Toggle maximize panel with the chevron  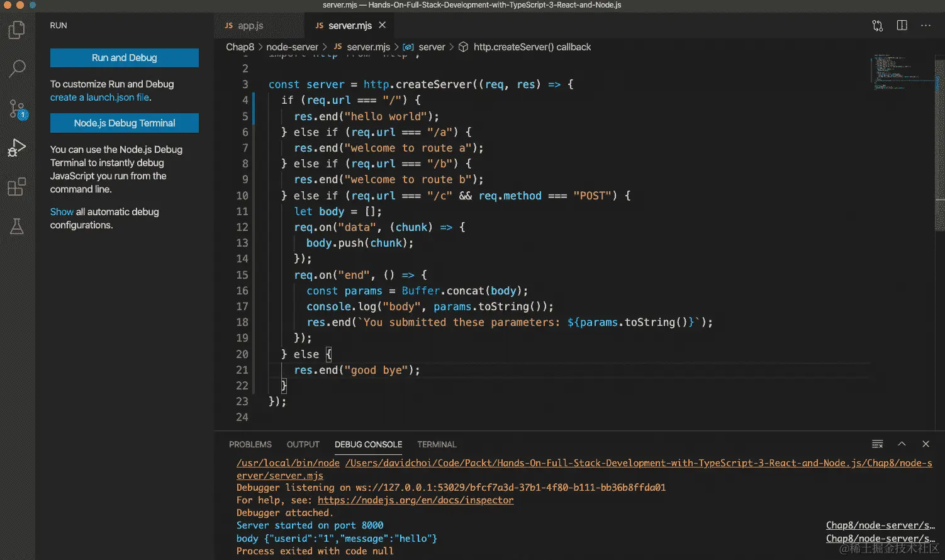pos(902,444)
